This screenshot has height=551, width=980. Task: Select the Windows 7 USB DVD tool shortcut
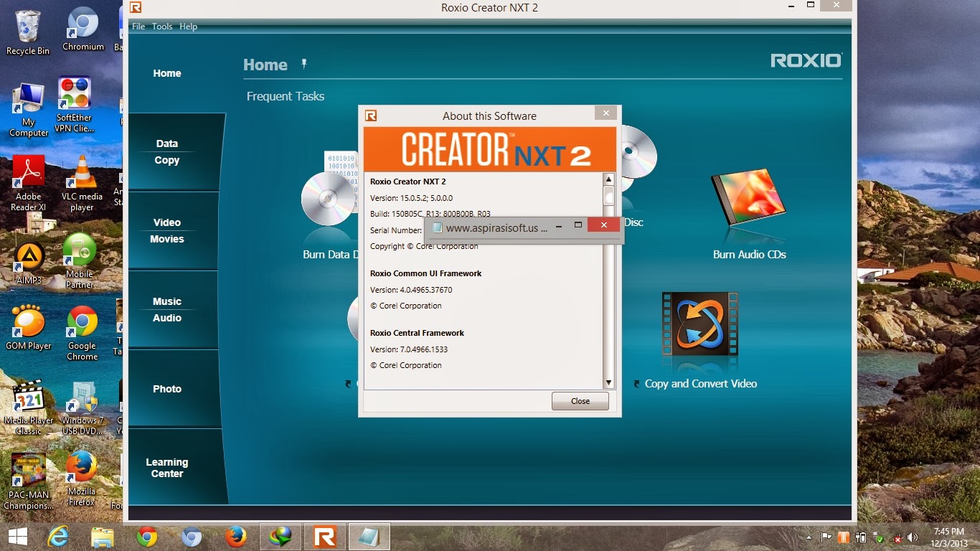pyautogui.click(x=83, y=408)
